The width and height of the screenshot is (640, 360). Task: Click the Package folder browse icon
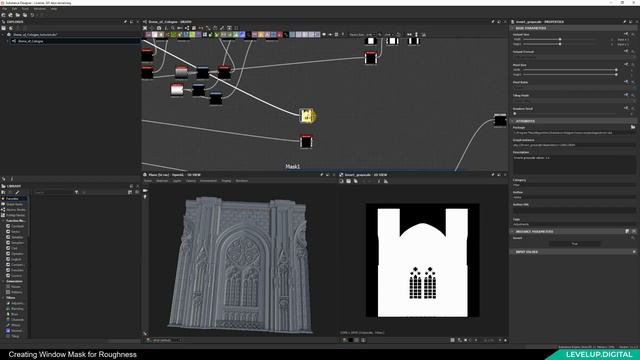[x=633, y=127]
